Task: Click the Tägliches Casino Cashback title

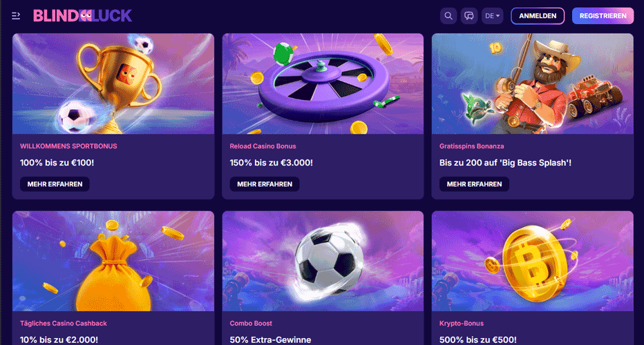Action: (64, 323)
